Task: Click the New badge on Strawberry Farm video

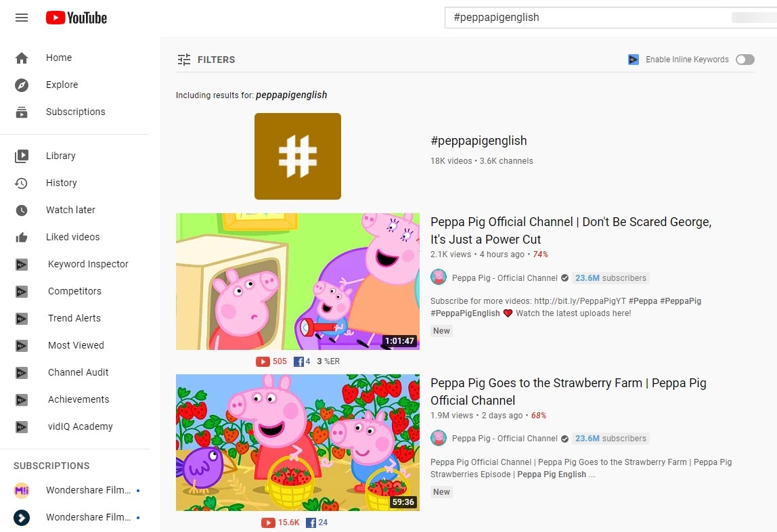Action: (441, 492)
